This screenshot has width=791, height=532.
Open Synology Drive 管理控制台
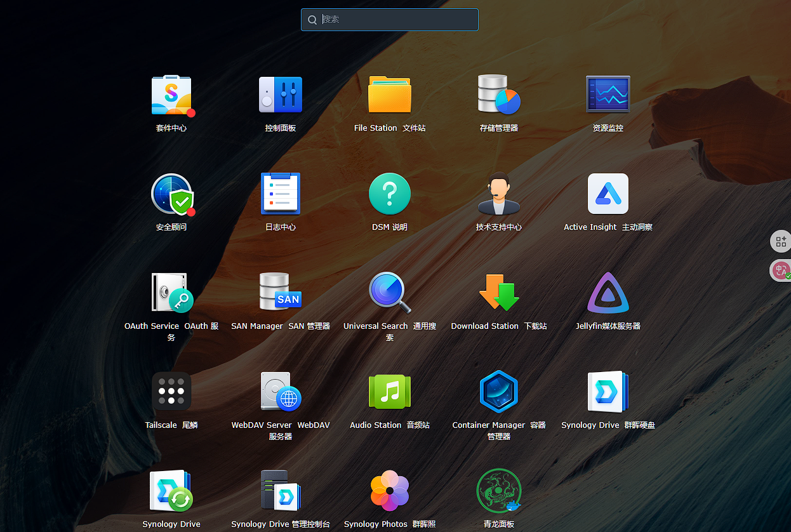pos(281,491)
